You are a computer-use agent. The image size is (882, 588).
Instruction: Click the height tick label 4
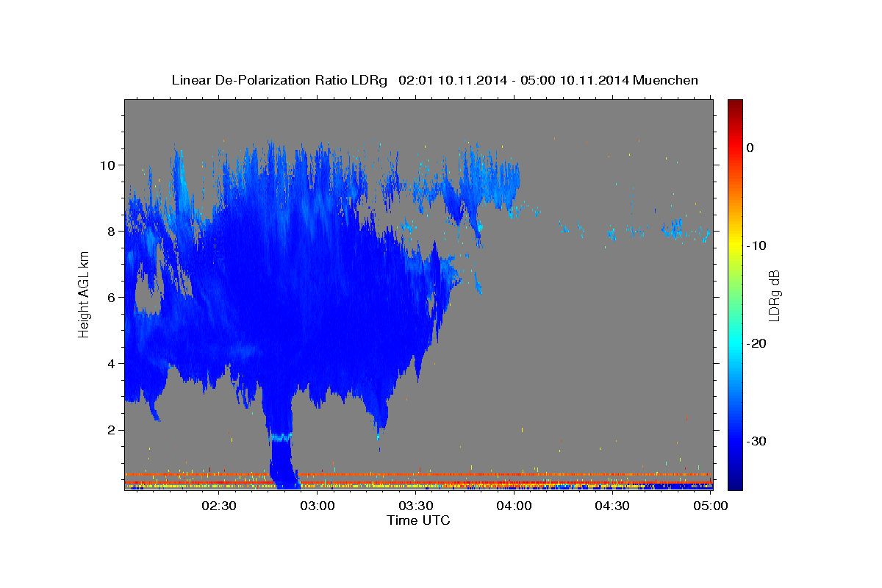(110, 363)
